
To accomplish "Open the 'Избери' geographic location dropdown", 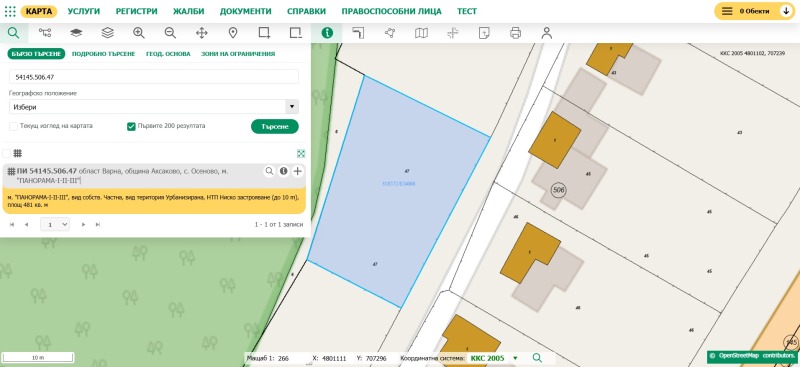I will pyautogui.click(x=154, y=107).
